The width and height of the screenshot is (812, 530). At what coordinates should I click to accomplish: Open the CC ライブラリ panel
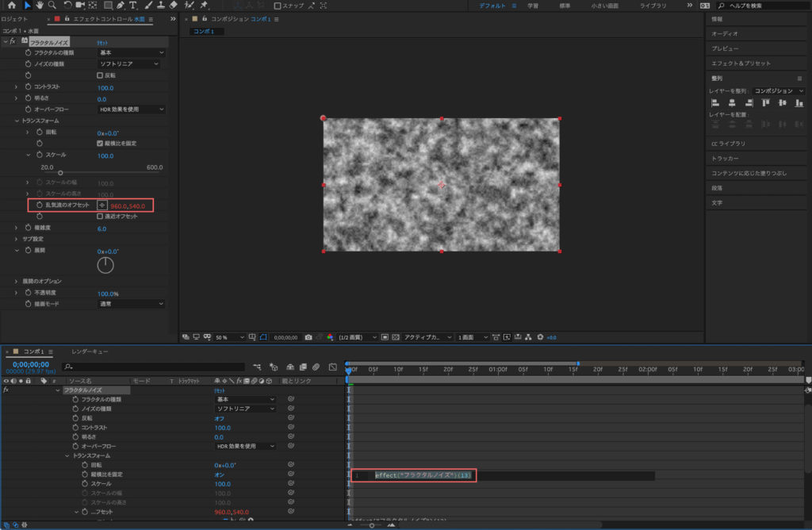coord(728,144)
